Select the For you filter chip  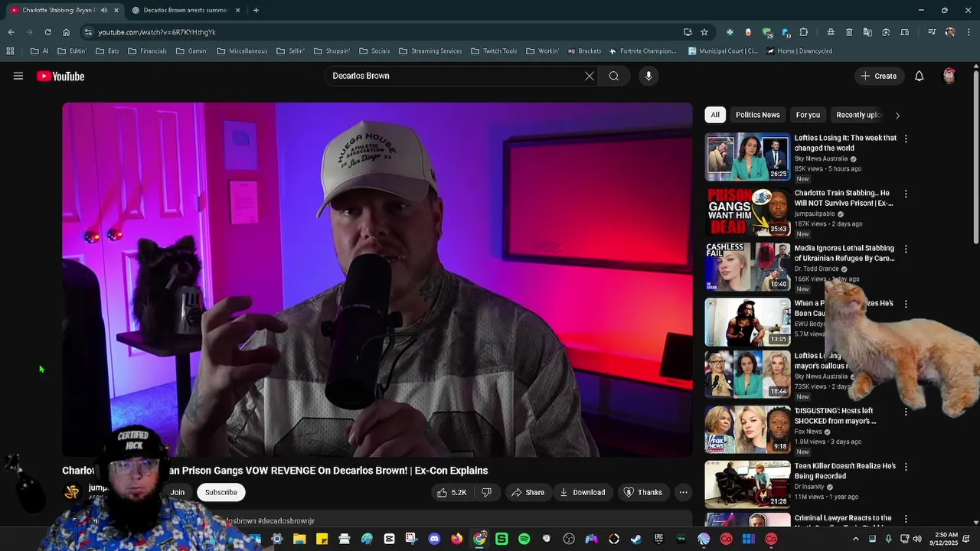pos(808,115)
